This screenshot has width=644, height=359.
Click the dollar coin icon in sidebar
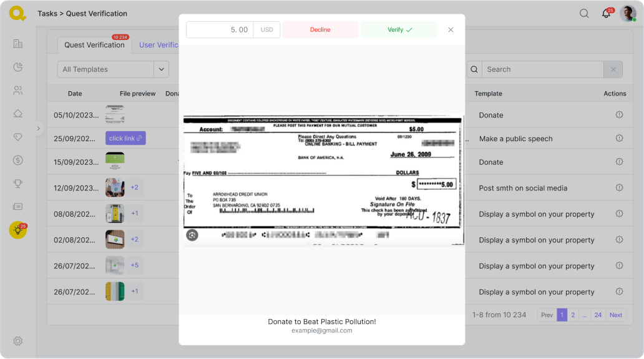pyautogui.click(x=18, y=160)
